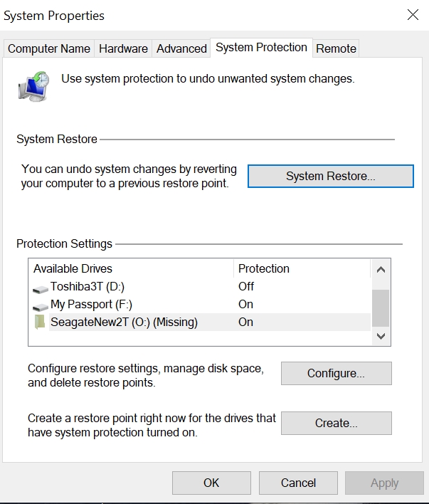Open the Hardware tab
Screen dimensions: 429x504
point(123,48)
